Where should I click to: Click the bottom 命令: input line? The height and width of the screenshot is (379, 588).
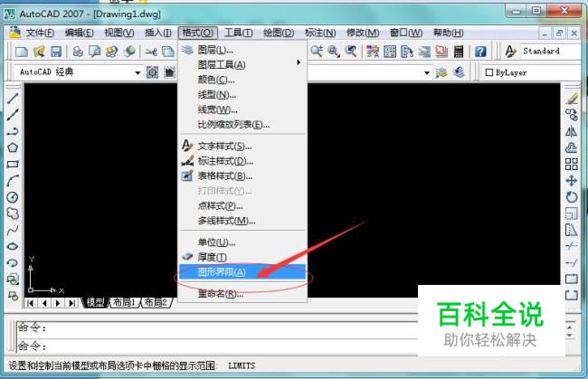(217, 346)
